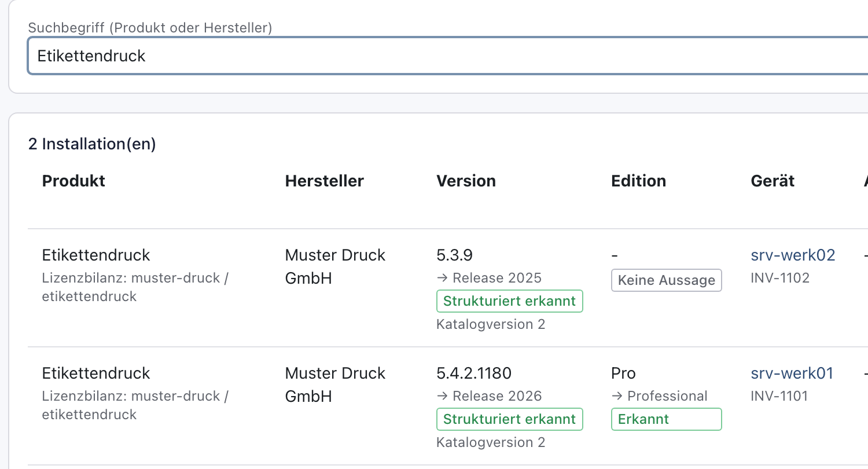Select the Version column header
868x469 pixels.
pos(466,181)
